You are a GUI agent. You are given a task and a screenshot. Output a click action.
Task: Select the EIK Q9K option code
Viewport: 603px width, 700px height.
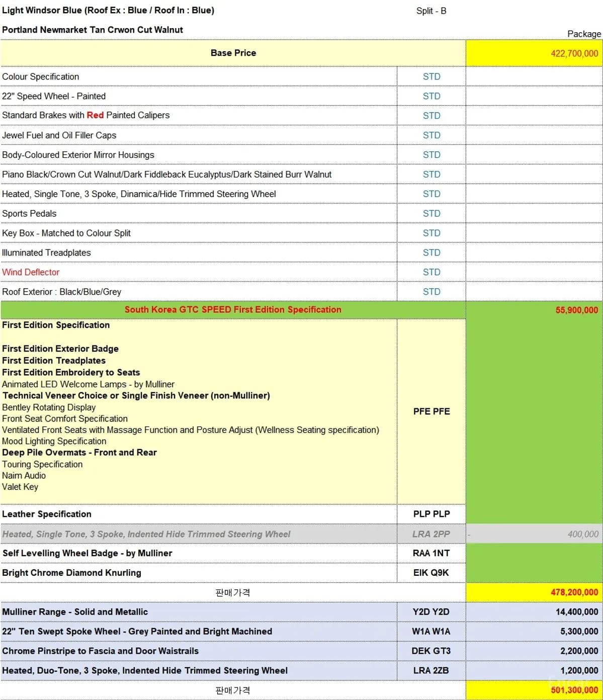click(x=432, y=573)
